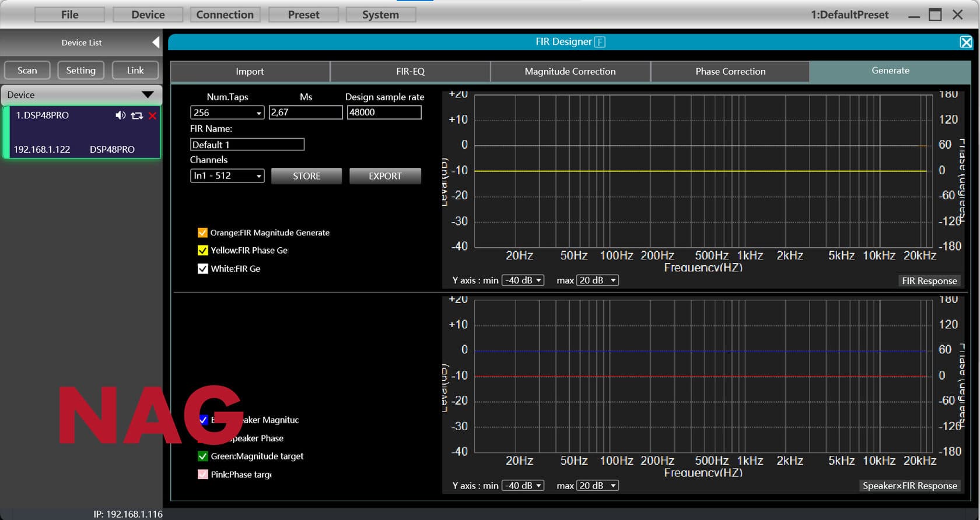
Task: Click the Scan button
Action: click(x=27, y=70)
